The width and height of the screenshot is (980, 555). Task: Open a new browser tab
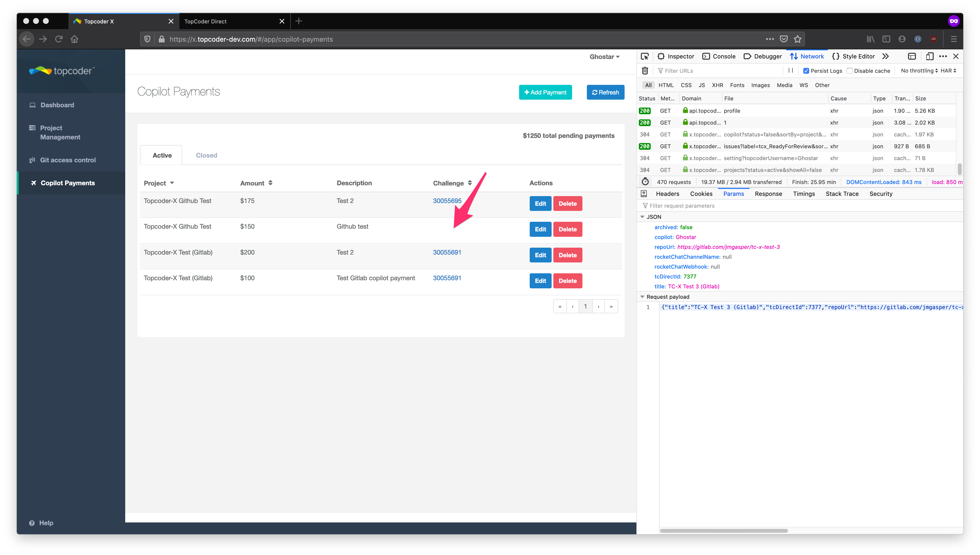click(298, 21)
